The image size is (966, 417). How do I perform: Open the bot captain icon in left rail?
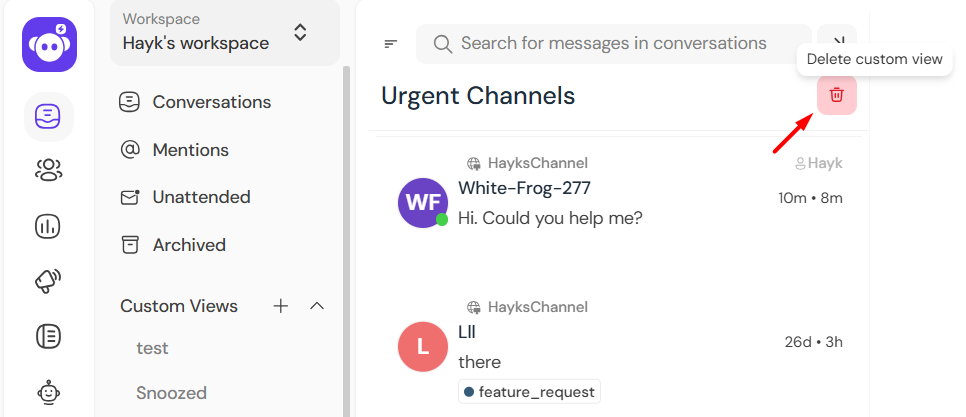[49, 392]
